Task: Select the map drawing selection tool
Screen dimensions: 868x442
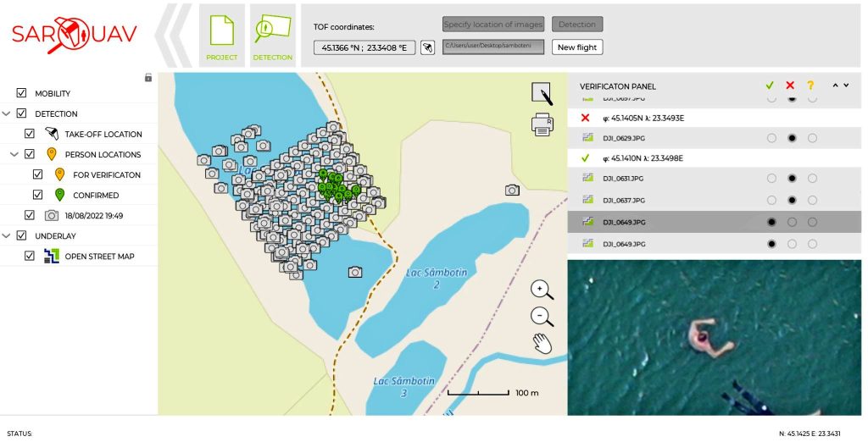Action: tap(542, 94)
